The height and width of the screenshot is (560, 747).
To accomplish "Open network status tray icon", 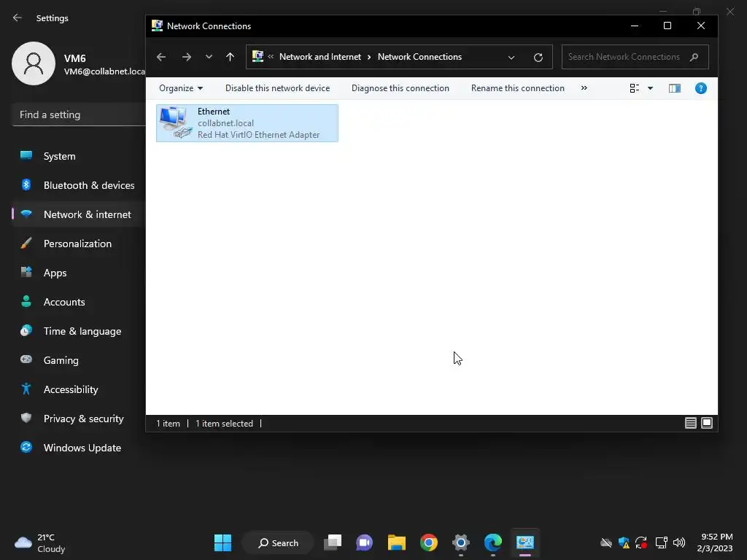I will pos(661,542).
